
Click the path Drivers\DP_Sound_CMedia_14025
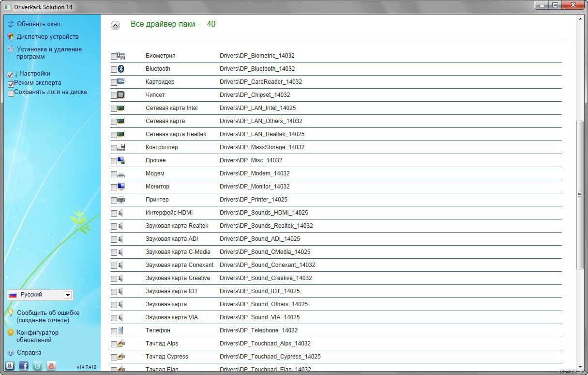tap(265, 252)
